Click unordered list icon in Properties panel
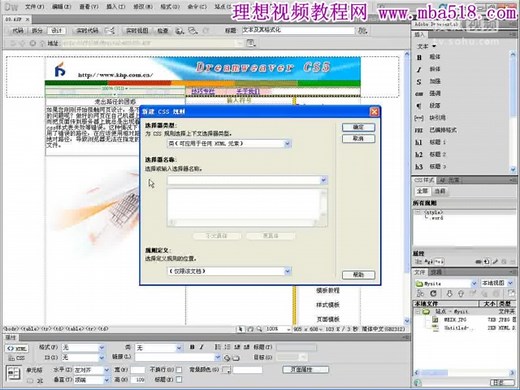The image size is (520, 390). [x=218, y=347]
